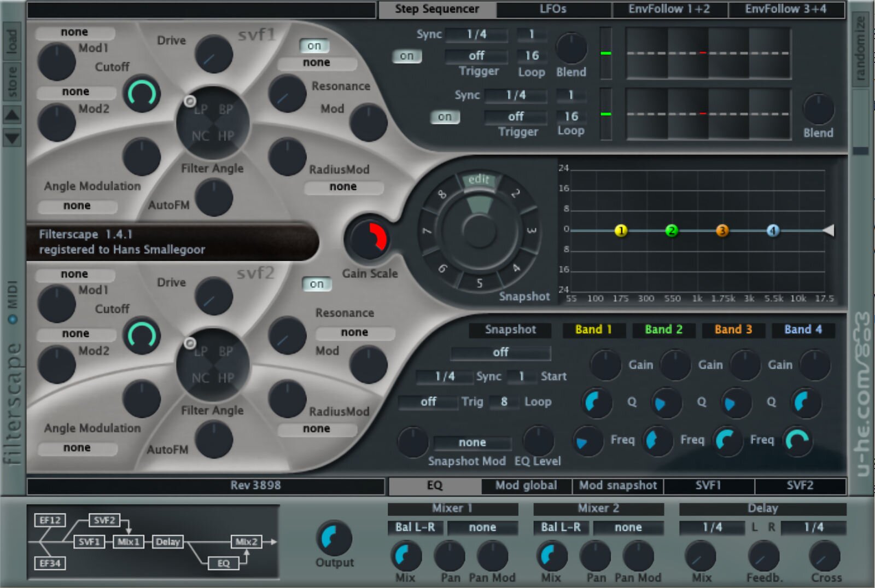Open svf1 Mod1 source dropdown
This screenshot has height=588, width=875.
pos(75,32)
